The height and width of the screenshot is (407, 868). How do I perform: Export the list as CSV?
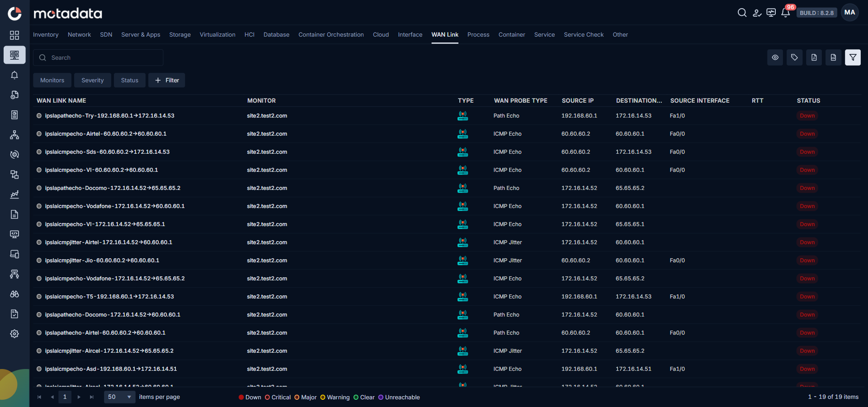833,57
